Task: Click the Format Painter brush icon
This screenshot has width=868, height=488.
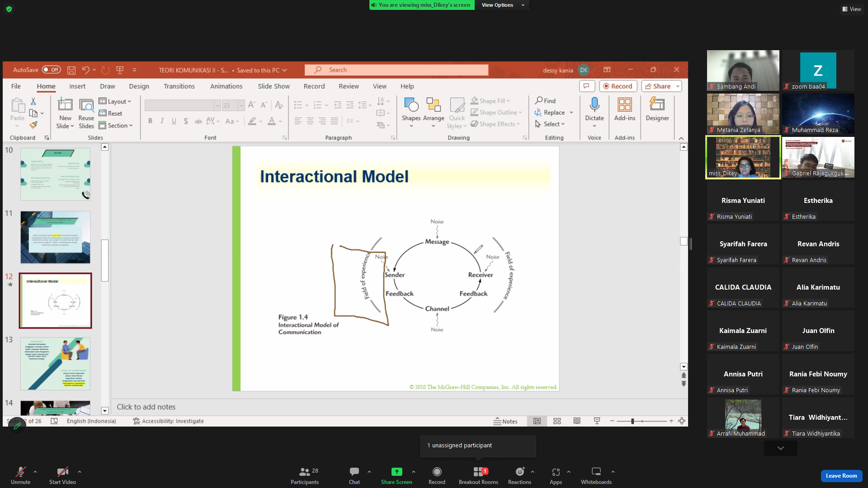Action: (x=33, y=125)
